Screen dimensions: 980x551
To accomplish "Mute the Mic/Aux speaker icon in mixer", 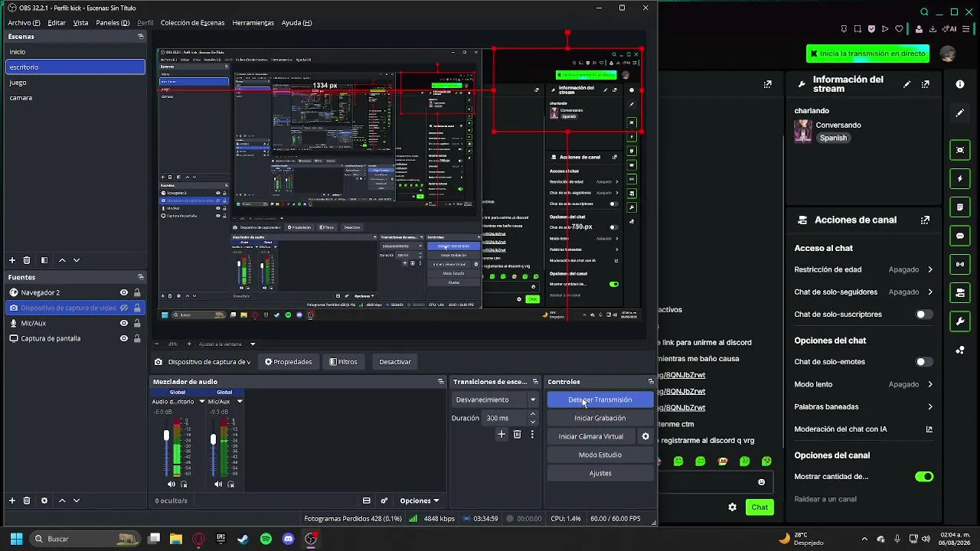I will pyautogui.click(x=217, y=484).
